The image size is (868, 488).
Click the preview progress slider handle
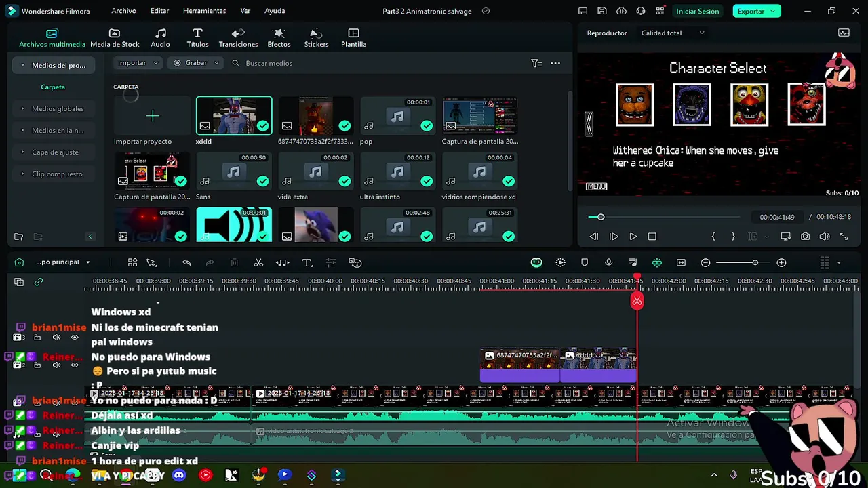point(601,217)
